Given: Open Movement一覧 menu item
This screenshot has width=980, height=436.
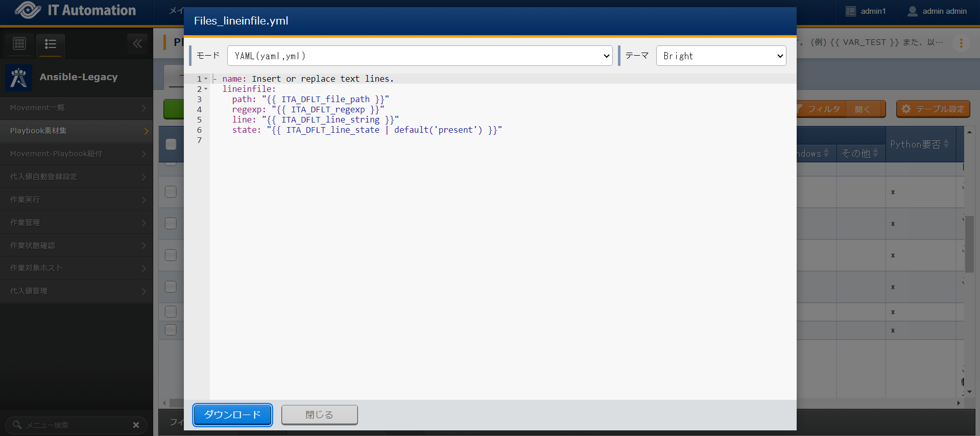Looking at the screenshot, I should click(77, 108).
